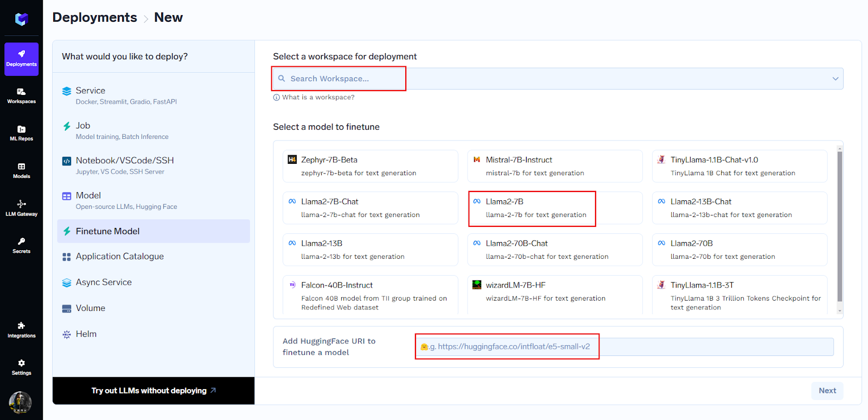The height and width of the screenshot is (420, 868).
Task: Select the Notebook/VSCode/SSH option
Action: [x=154, y=166]
